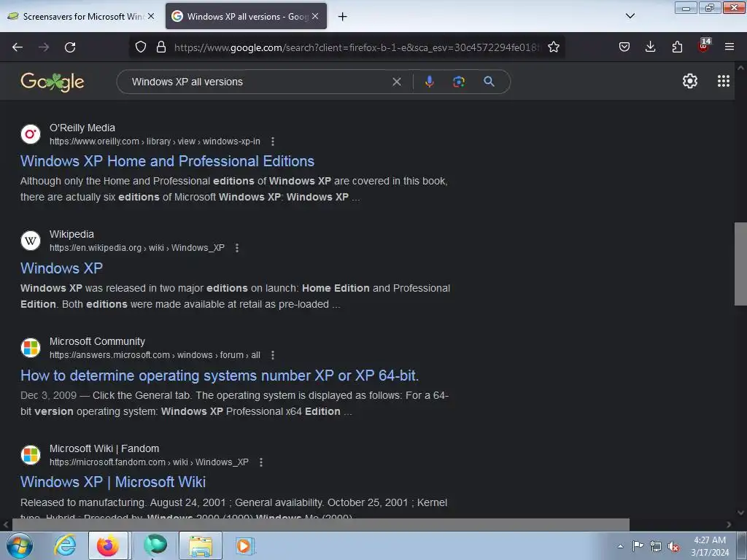Open Google quick settings gear
Viewport: 747px width, 560px height.
point(690,81)
